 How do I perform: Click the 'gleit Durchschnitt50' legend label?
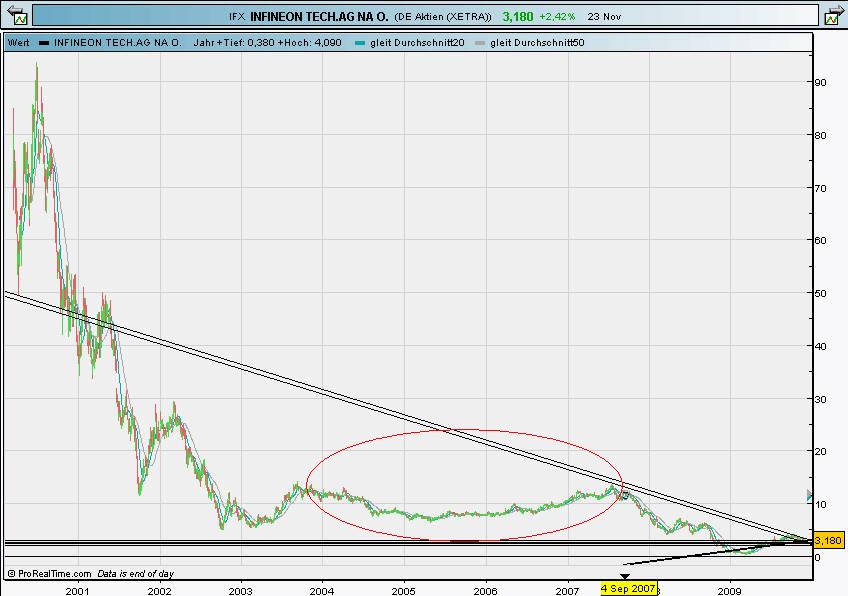(537, 43)
